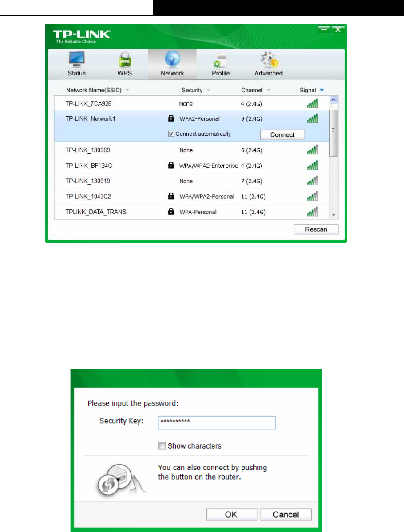Select the TP-LINK_BF134C network
The width and height of the screenshot is (404, 532).
tap(191, 166)
